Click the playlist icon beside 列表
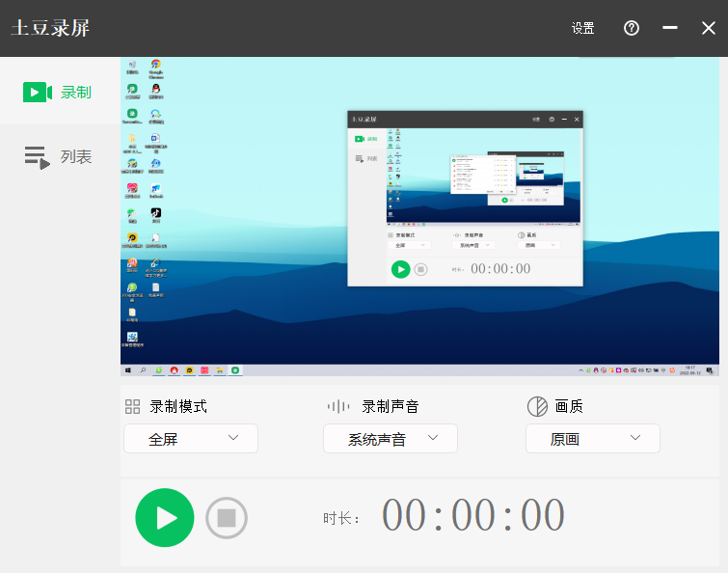Screen dimensions: 728x573 tap(37, 157)
